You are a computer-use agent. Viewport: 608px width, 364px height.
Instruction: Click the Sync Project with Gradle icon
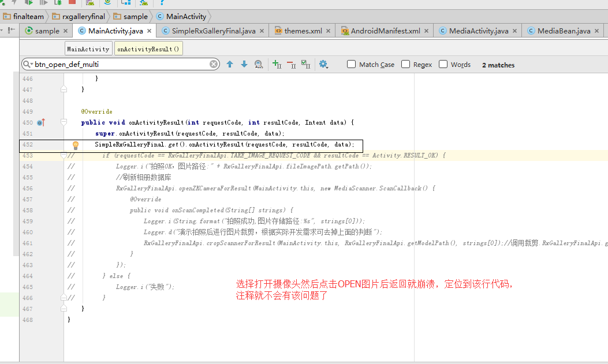click(108, 2)
